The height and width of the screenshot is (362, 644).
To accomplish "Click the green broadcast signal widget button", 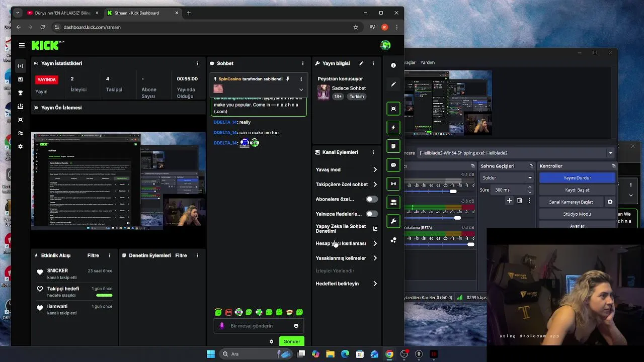I will click(393, 184).
